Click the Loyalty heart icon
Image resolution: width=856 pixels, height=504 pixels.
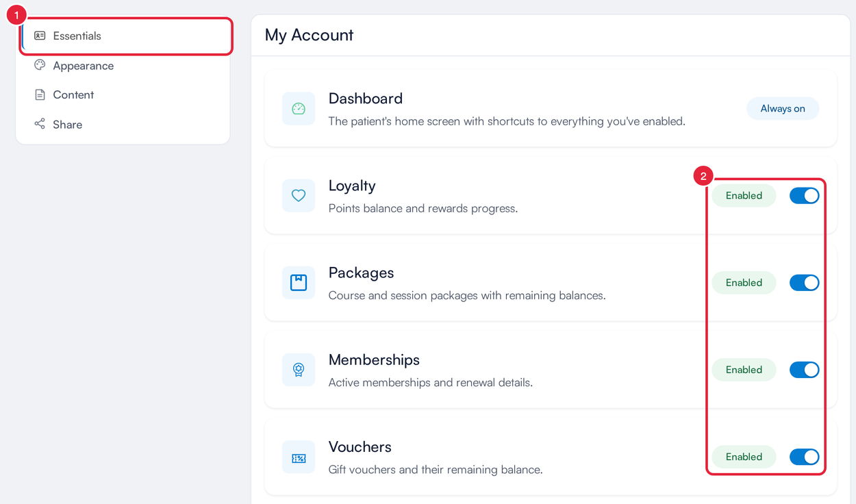299,195
